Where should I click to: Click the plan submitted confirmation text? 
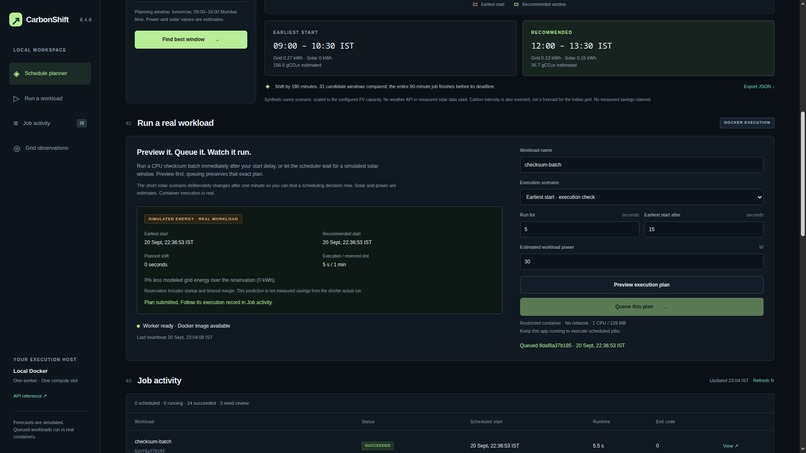pyautogui.click(x=208, y=302)
